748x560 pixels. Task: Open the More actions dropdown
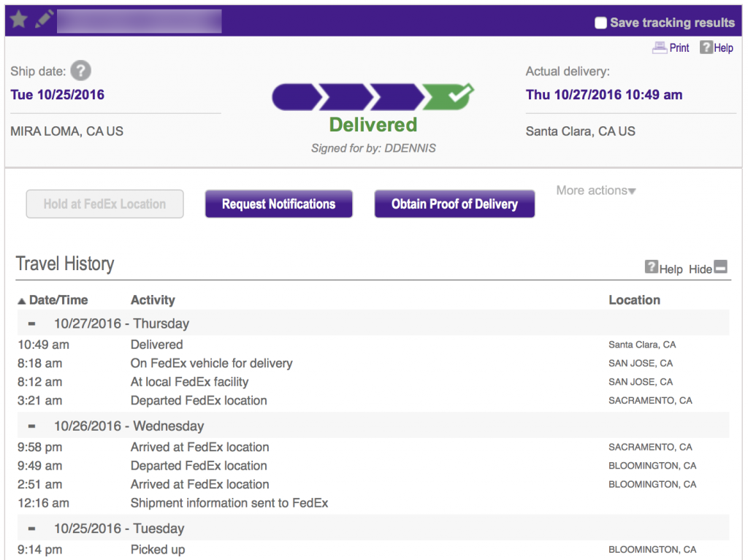coord(596,191)
